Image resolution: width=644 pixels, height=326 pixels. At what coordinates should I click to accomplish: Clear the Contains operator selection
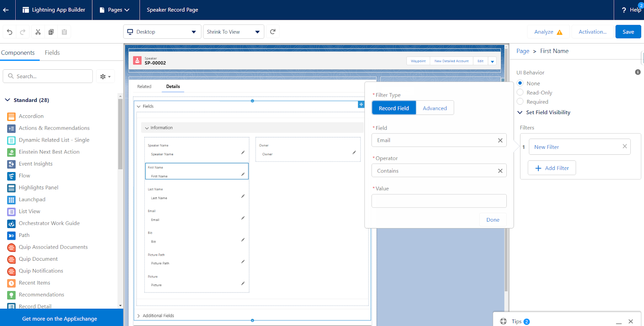click(x=500, y=171)
